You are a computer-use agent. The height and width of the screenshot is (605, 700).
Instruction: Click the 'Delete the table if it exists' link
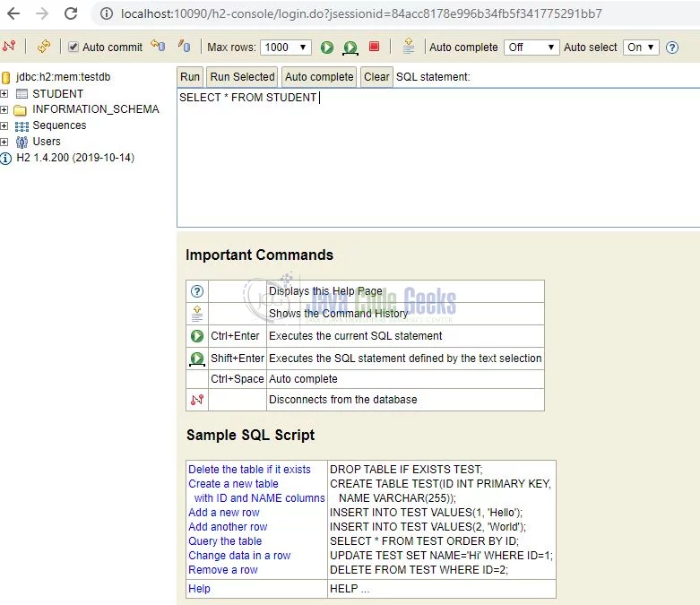(249, 470)
